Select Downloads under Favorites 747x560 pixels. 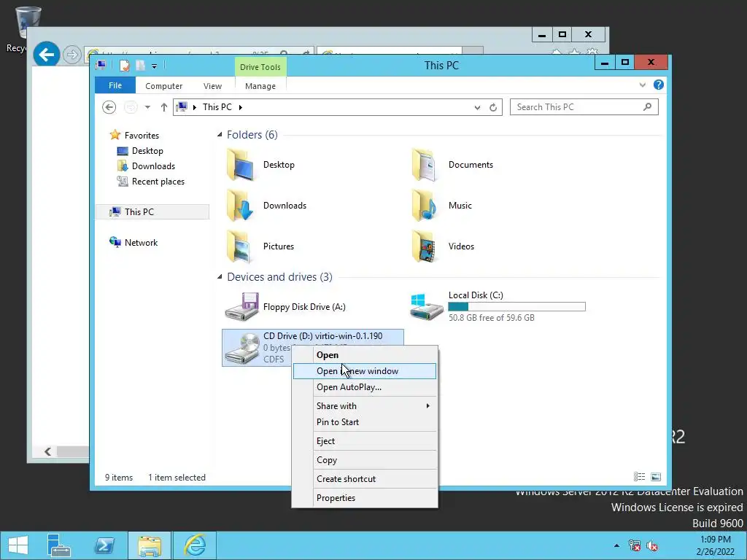coord(153,166)
